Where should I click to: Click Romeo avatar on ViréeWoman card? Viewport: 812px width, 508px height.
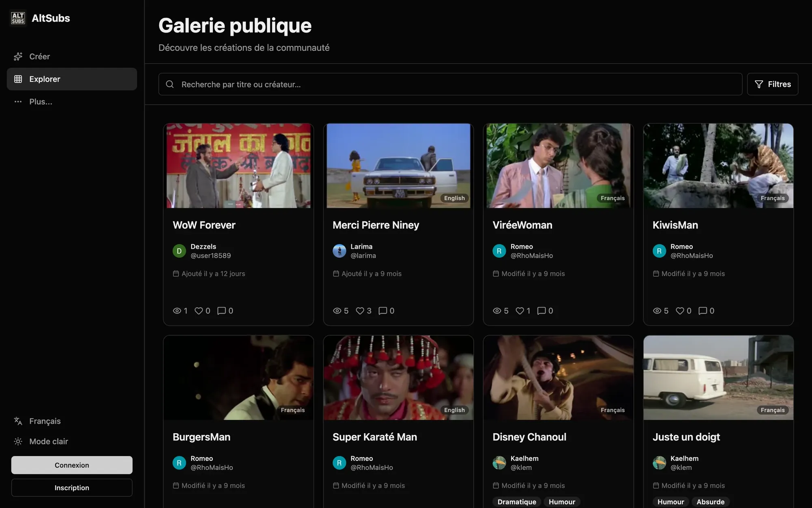point(499,251)
